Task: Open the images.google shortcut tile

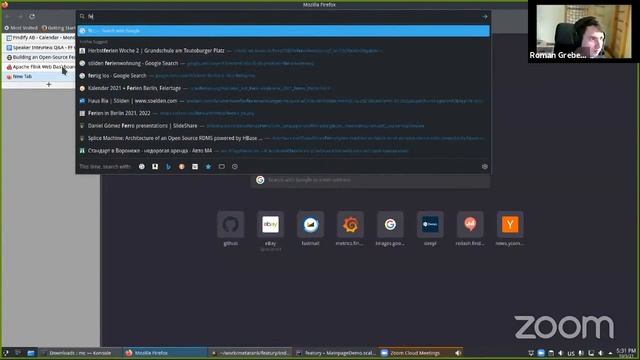Action: [x=390, y=224]
